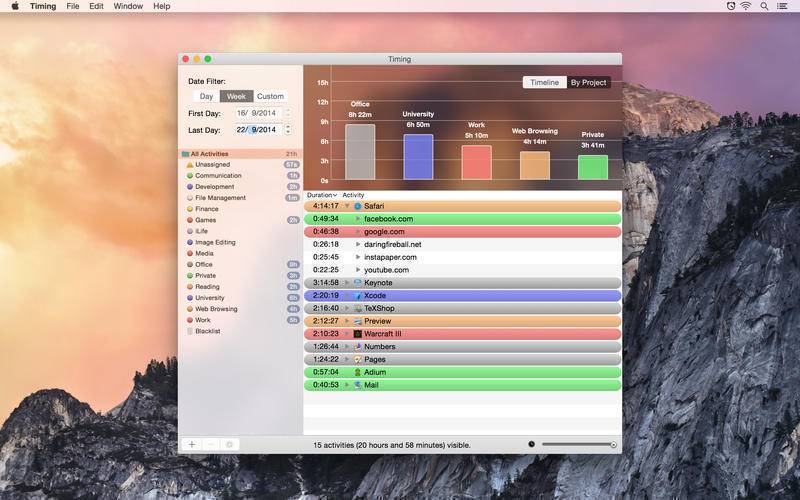This screenshot has height=500, width=800.
Task: Click the Xcode app icon
Action: [x=358, y=295]
